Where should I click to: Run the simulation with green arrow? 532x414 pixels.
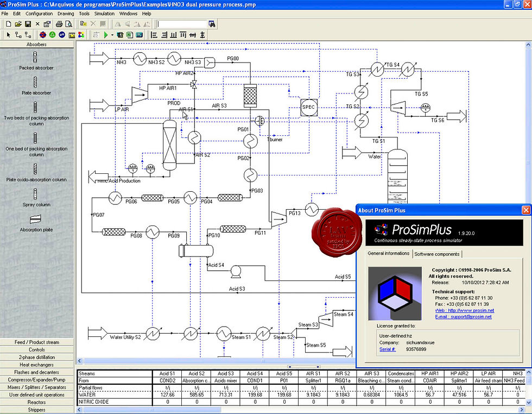click(106, 35)
